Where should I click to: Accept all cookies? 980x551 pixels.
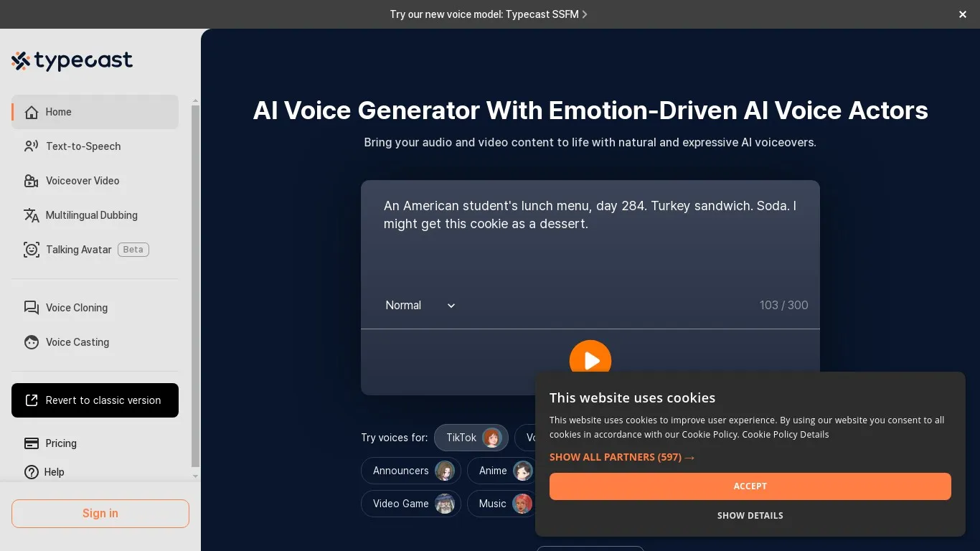750,486
